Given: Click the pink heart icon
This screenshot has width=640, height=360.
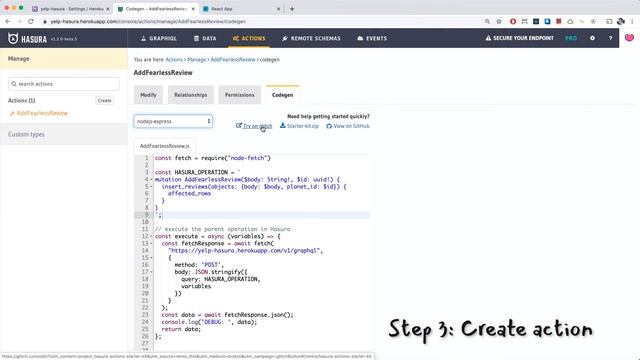Looking at the screenshot, I should (x=629, y=38).
